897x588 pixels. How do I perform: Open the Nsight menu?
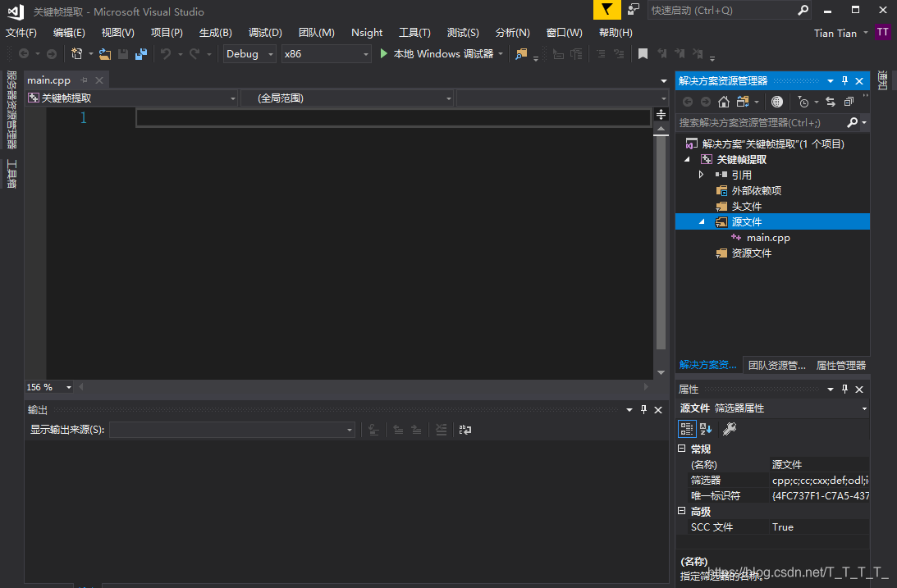[x=367, y=33]
